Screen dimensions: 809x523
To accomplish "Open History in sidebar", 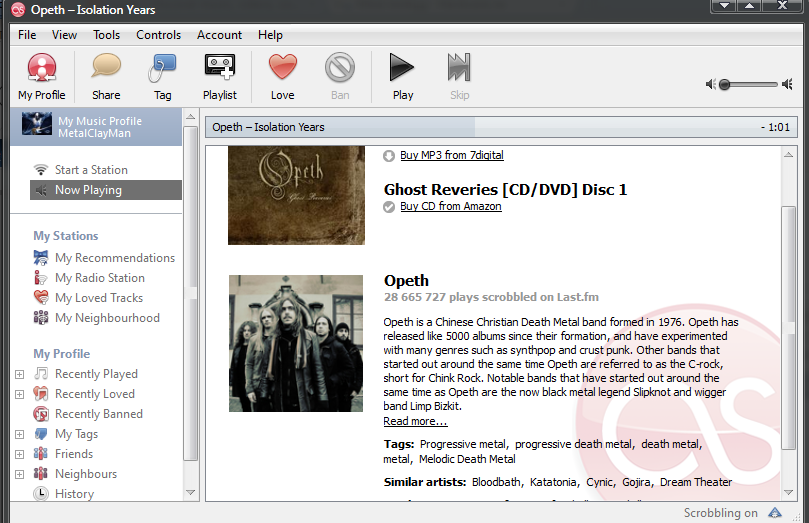I will pos(75,494).
